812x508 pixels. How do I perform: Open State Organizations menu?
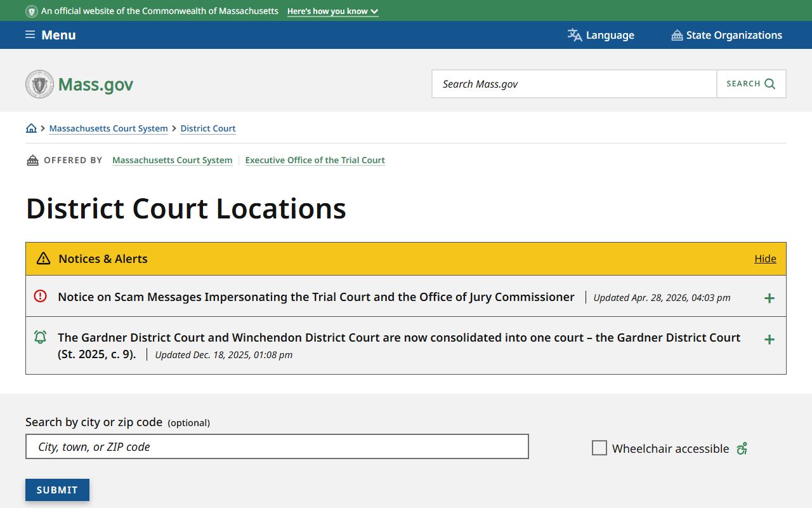727,35
